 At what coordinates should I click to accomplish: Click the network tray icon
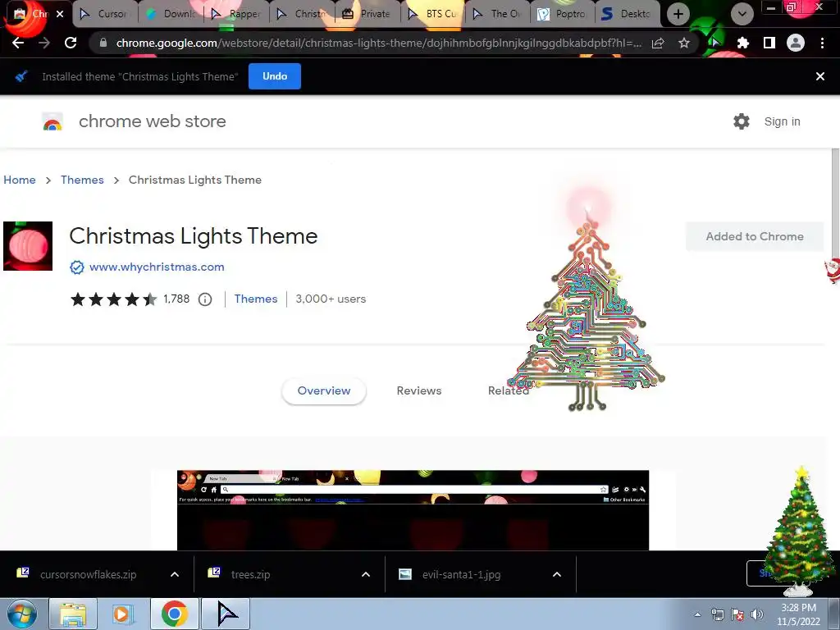click(717, 614)
